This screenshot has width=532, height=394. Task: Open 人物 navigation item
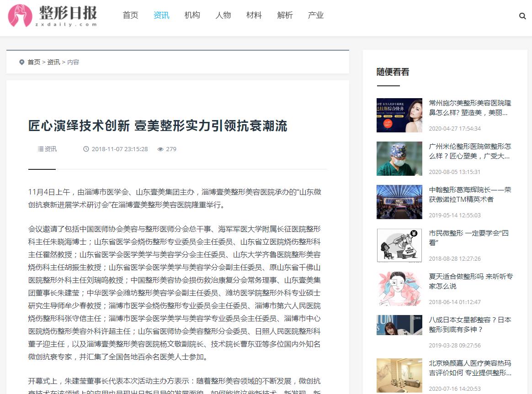223,15
